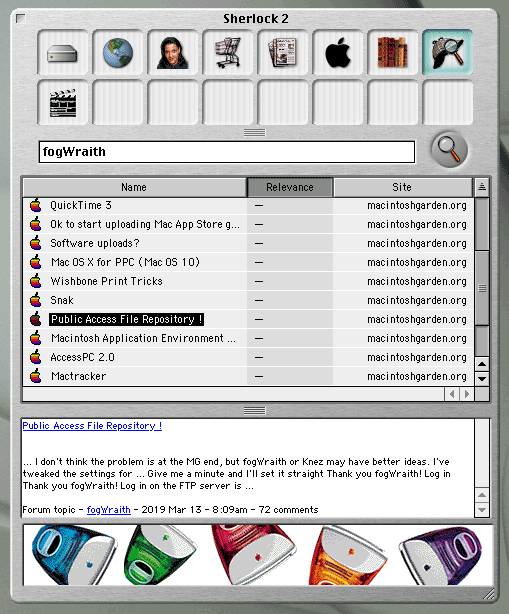This screenshot has width=509, height=614.
Task: Switch to the Shopping cart channel
Action: tap(227, 52)
